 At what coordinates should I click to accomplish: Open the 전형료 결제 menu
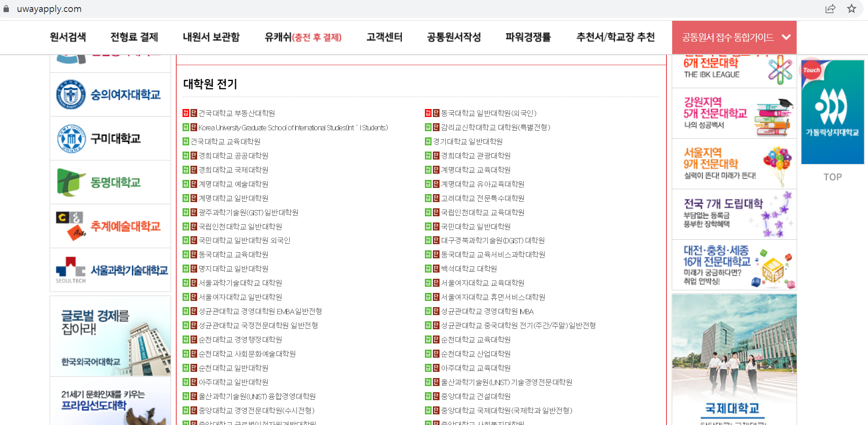click(x=134, y=37)
